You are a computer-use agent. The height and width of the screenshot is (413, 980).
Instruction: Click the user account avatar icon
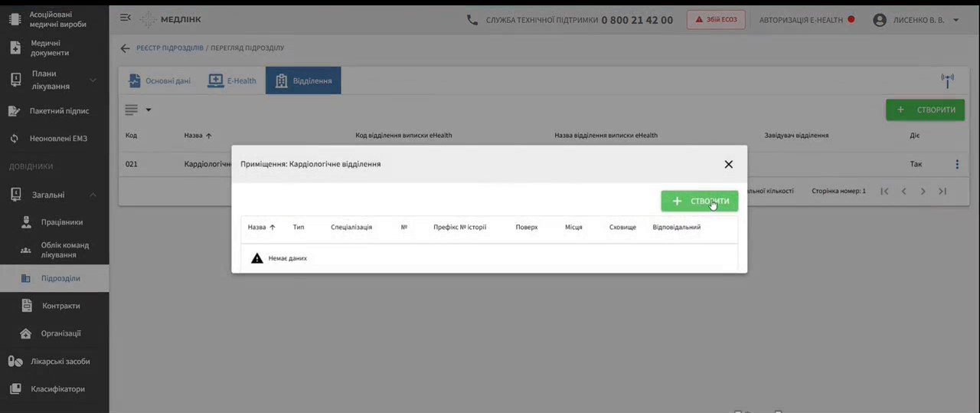pyautogui.click(x=880, y=20)
